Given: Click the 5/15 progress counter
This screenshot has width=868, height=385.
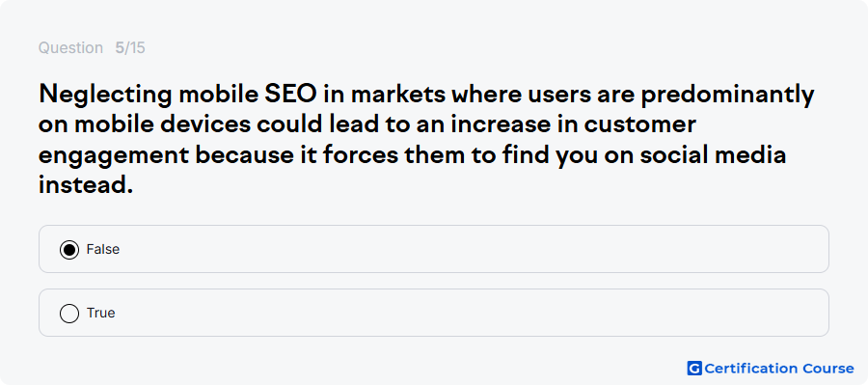Looking at the screenshot, I should (130, 48).
